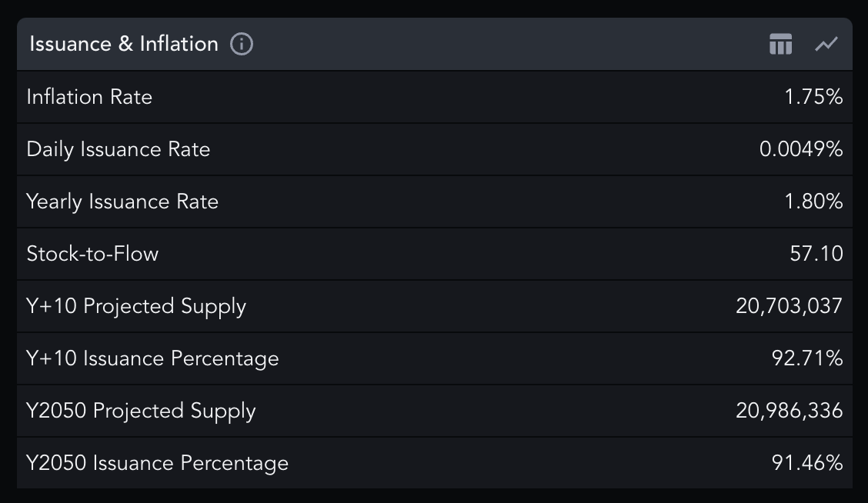Click the 20,986,336 projected supply value
Screen dimensions: 868x503
(x=790, y=411)
